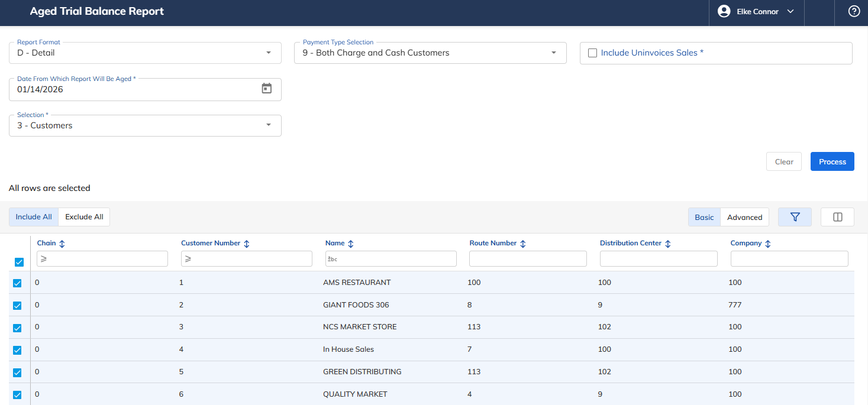This screenshot has height=405, width=868.
Task: Sort by Chain column arrows
Action: point(62,244)
